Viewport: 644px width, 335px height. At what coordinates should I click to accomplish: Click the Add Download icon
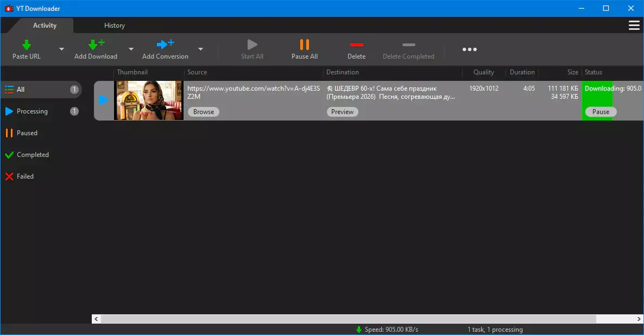click(96, 45)
